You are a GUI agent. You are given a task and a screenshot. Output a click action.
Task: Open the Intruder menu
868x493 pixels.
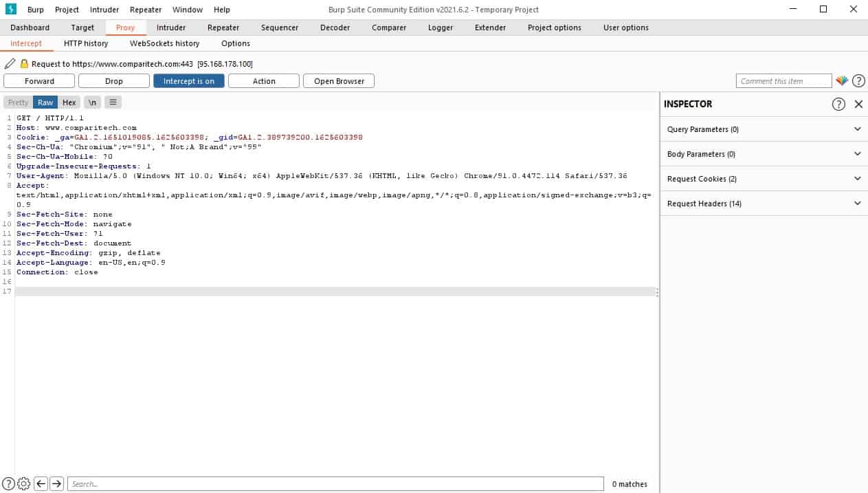click(104, 10)
